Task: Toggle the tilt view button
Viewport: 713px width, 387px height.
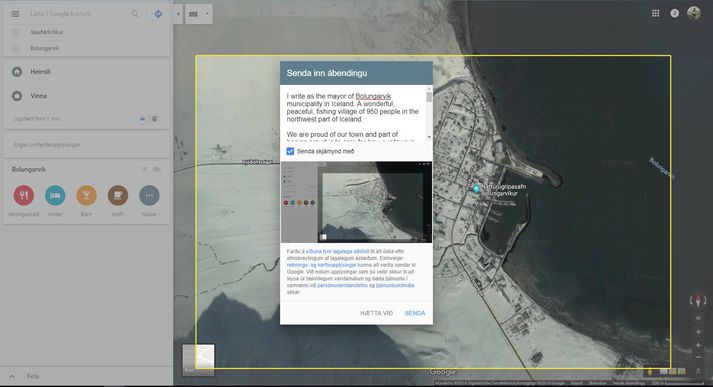Action: coord(698,318)
